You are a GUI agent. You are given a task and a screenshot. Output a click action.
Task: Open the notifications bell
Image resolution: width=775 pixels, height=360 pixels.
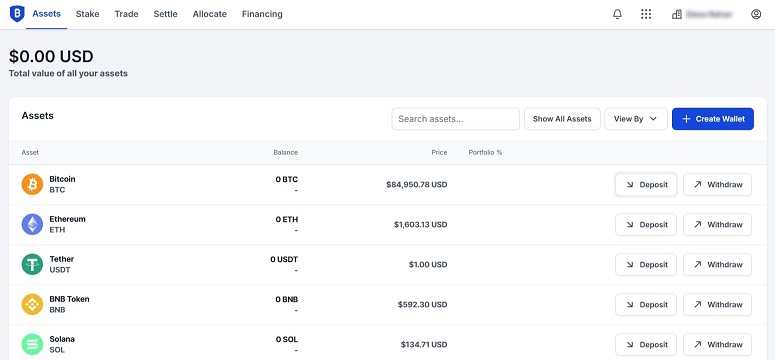click(617, 14)
